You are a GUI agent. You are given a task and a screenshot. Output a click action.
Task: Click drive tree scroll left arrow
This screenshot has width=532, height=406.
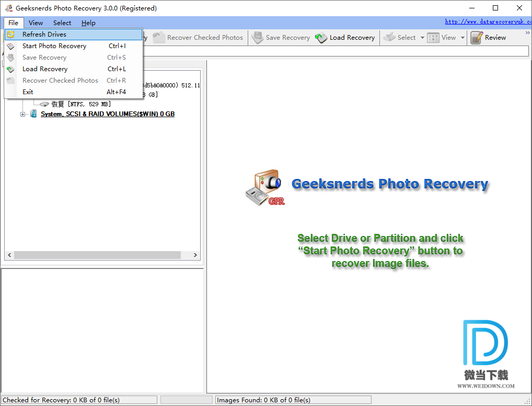tap(9, 255)
